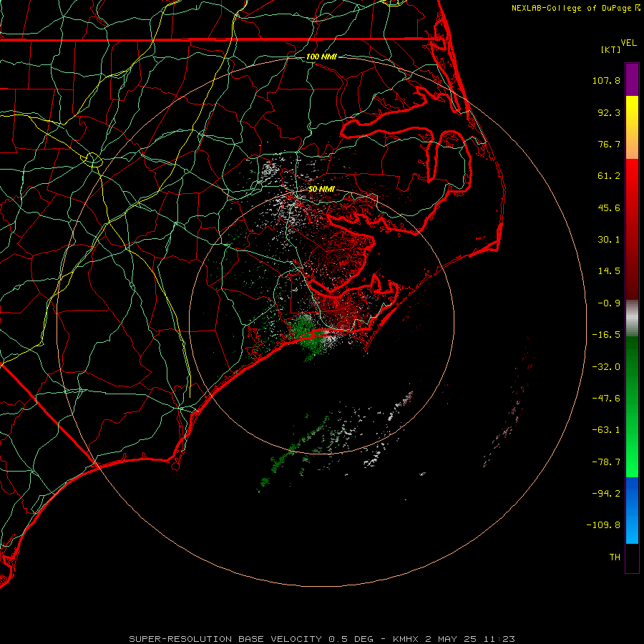Select the -47.6 legend value
The height and width of the screenshot is (644, 644).
(606, 399)
